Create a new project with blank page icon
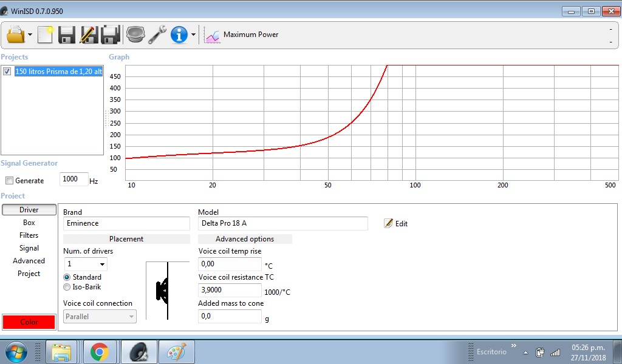 pyautogui.click(x=45, y=35)
